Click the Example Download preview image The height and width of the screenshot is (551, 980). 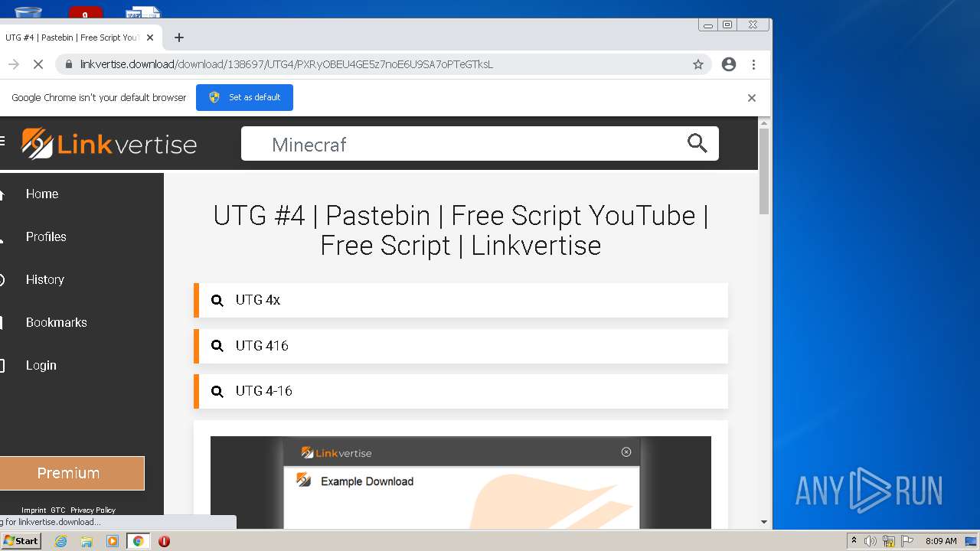click(x=461, y=482)
